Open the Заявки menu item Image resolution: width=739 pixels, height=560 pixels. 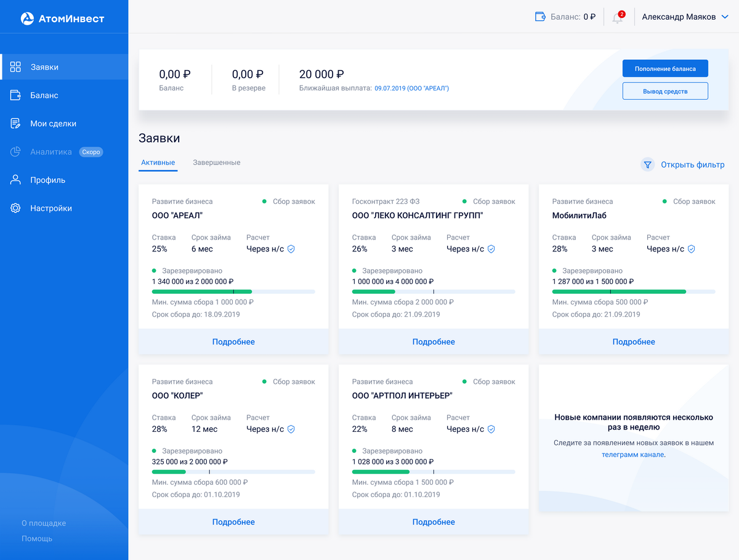[x=64, y=67]
